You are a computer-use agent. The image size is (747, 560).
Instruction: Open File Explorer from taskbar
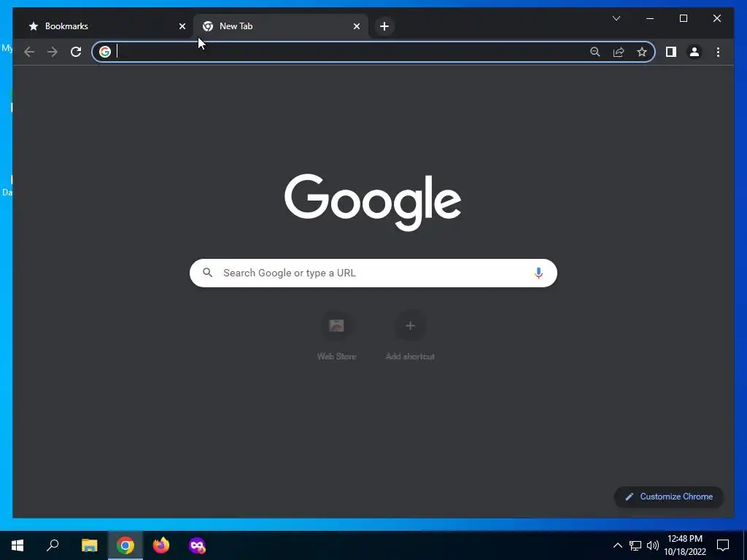tap(89, 545)
